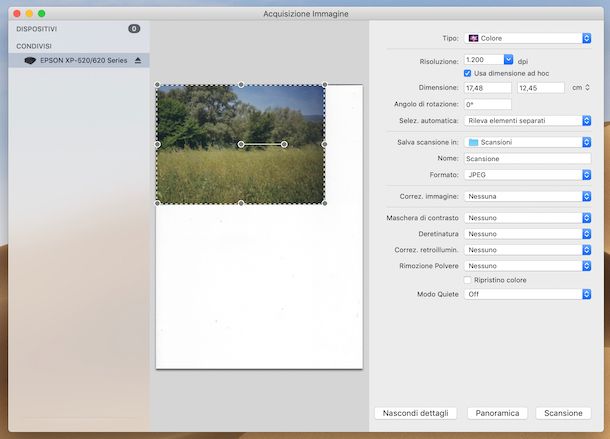Click the Nome field containing Scansione
This screenshot has height=439, width=610.
[x=528, y=159]
